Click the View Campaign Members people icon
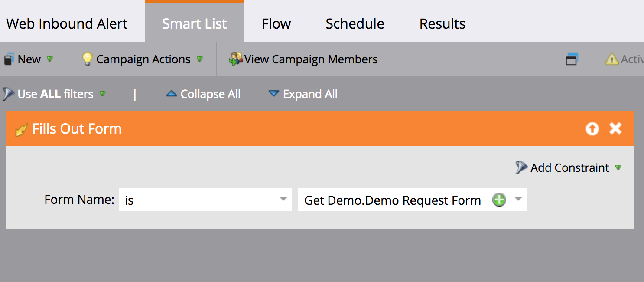The height and width of the screenshot is (282, 644). pyautogui.click(x=235, y=59)
